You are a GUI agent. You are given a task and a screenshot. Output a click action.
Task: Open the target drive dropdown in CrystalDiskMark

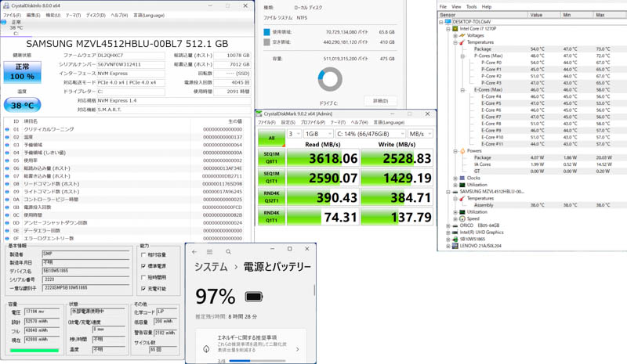370,134
